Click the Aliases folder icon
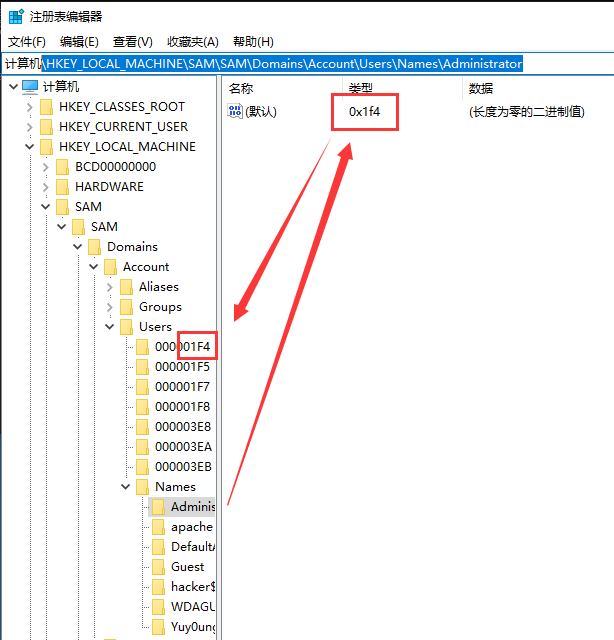This screenshot has height=640, width=614. tap(126, 287)
